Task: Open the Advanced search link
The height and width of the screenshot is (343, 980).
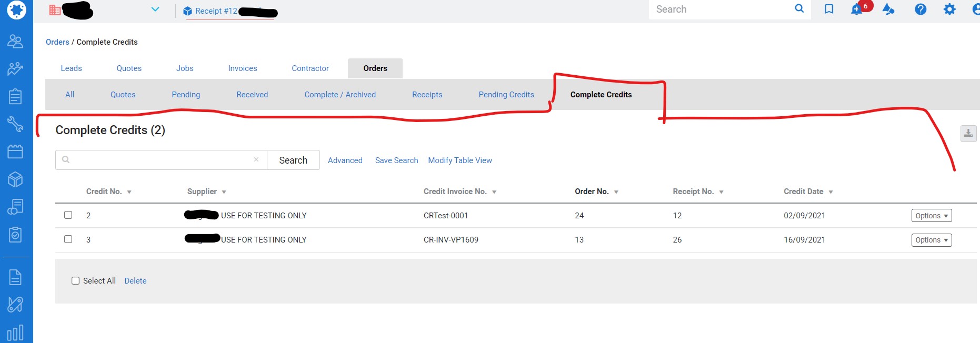Action: 345,160
